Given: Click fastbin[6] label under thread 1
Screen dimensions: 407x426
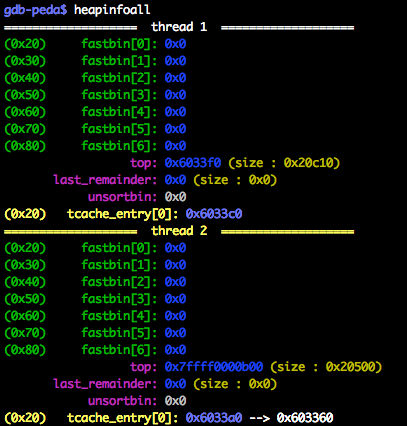Looking at the screenshot, I should 119,146.
